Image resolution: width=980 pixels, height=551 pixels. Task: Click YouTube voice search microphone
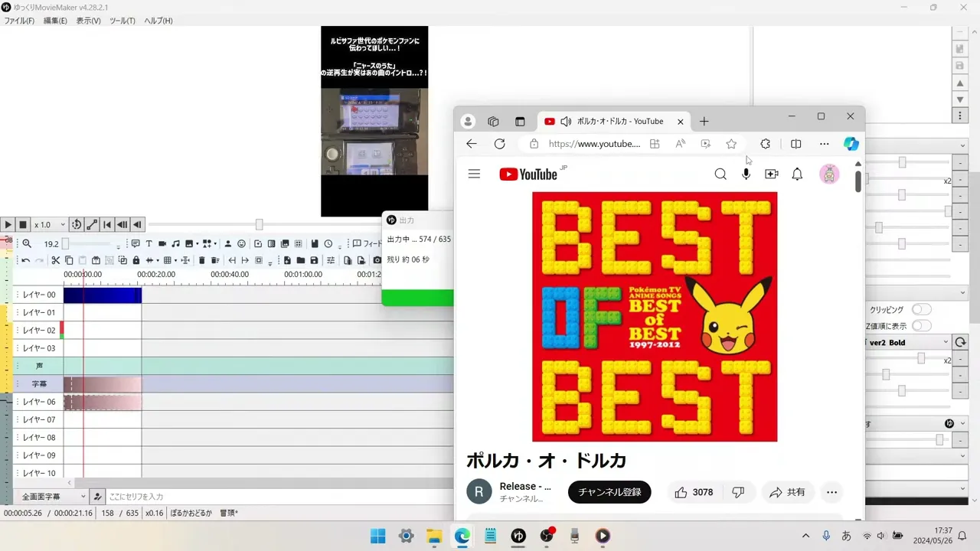(746, 174)
